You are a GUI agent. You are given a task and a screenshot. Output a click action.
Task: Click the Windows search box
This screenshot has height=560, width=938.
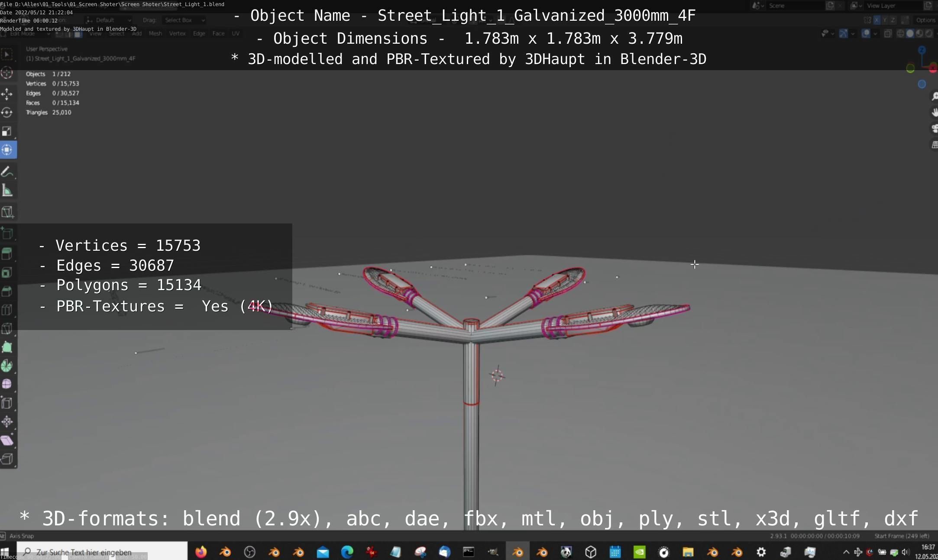(103, 552)
